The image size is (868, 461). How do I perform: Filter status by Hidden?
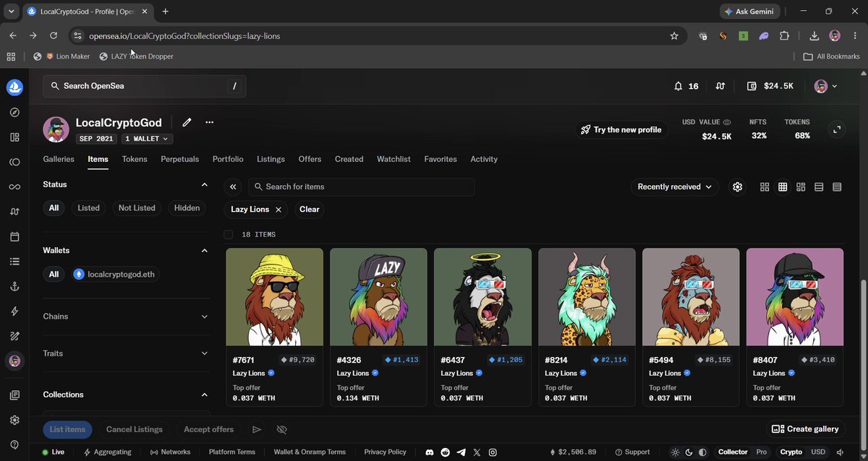point(187,208)
